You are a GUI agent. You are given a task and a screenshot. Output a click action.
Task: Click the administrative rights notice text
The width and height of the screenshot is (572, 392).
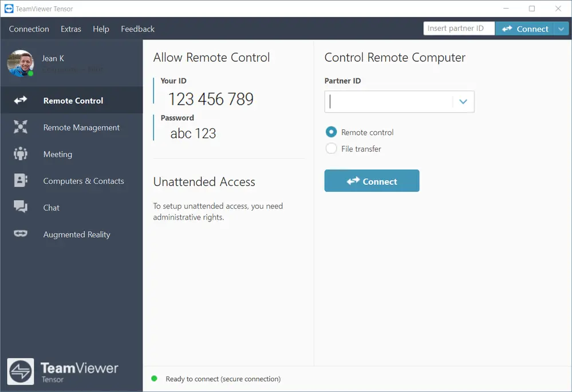[x=218, y=212]
